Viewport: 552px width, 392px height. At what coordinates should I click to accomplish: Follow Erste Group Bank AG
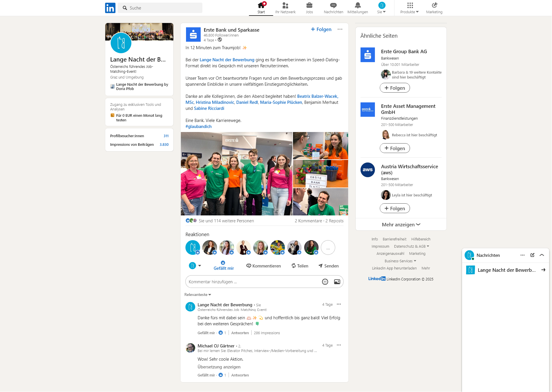click(395, 88)
